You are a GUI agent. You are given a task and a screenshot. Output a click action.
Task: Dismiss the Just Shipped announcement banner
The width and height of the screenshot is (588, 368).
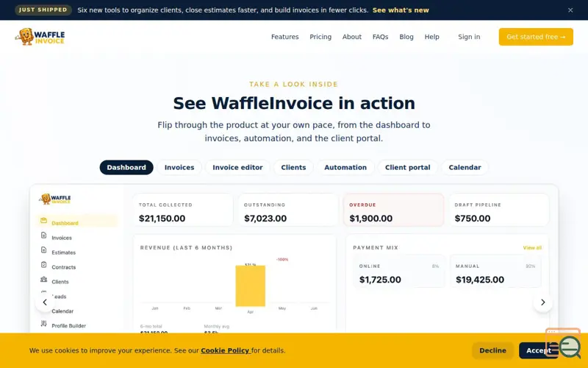[570, 10]
